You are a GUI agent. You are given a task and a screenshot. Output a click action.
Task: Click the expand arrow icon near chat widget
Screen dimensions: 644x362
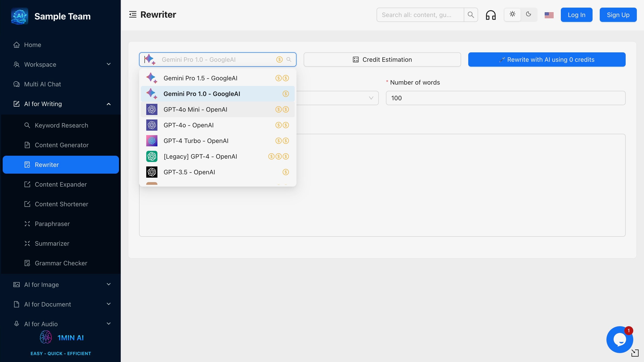tap(635, 353)
